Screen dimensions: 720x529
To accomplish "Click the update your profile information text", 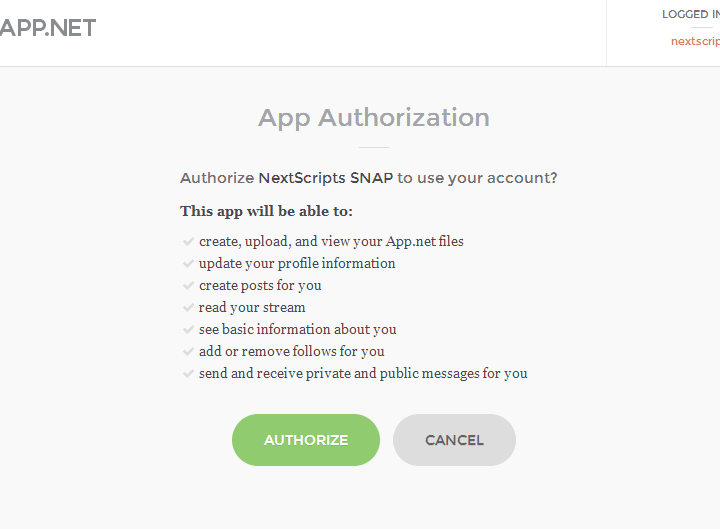I will [297, 264].
